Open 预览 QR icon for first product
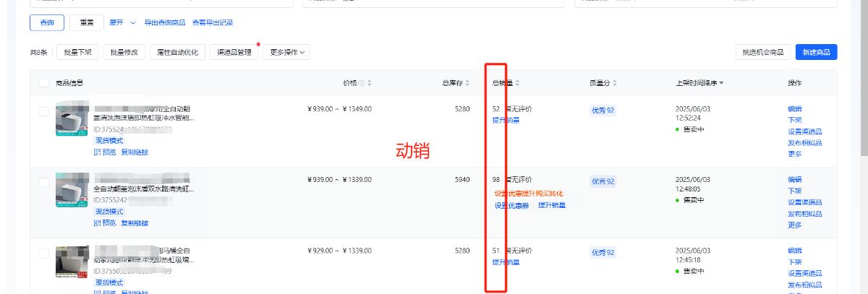The image size is (868, 294). 97,152
